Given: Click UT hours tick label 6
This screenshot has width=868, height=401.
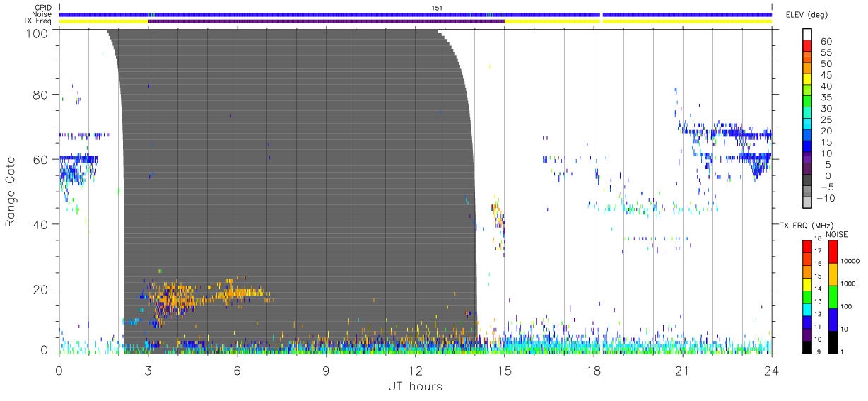Looking at the screenshot, I should point(237,371).
